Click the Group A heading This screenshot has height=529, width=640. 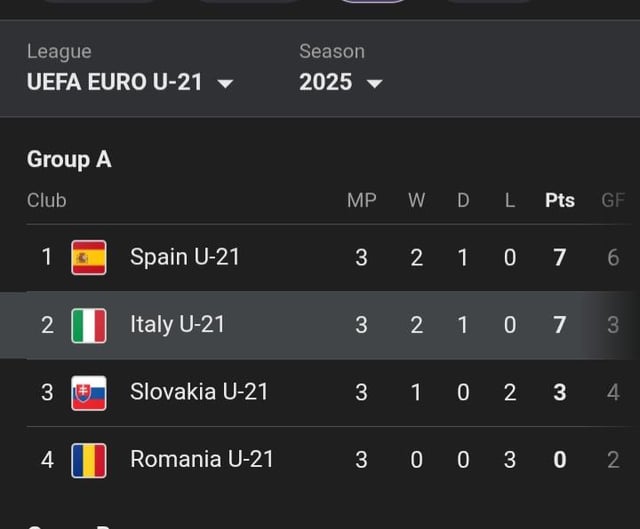tap(69, 159)
